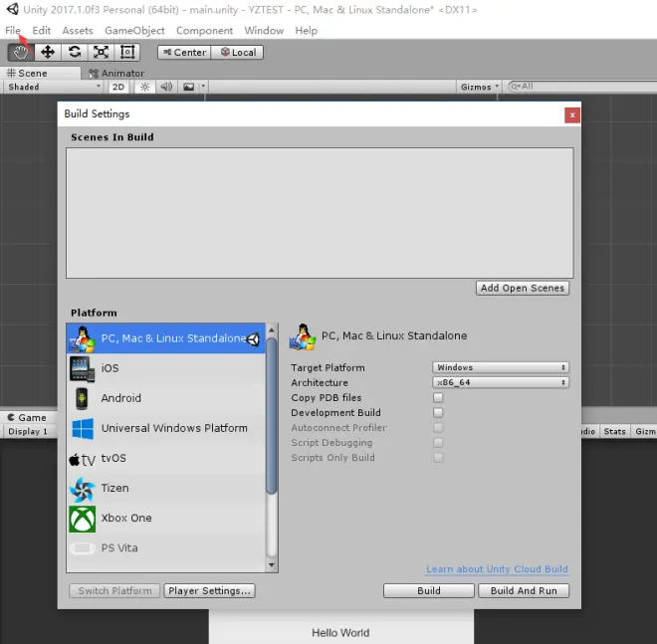Enable Development Build checkbox
The width and height of the screenshot is (657, 644).
tap(438, 413)
